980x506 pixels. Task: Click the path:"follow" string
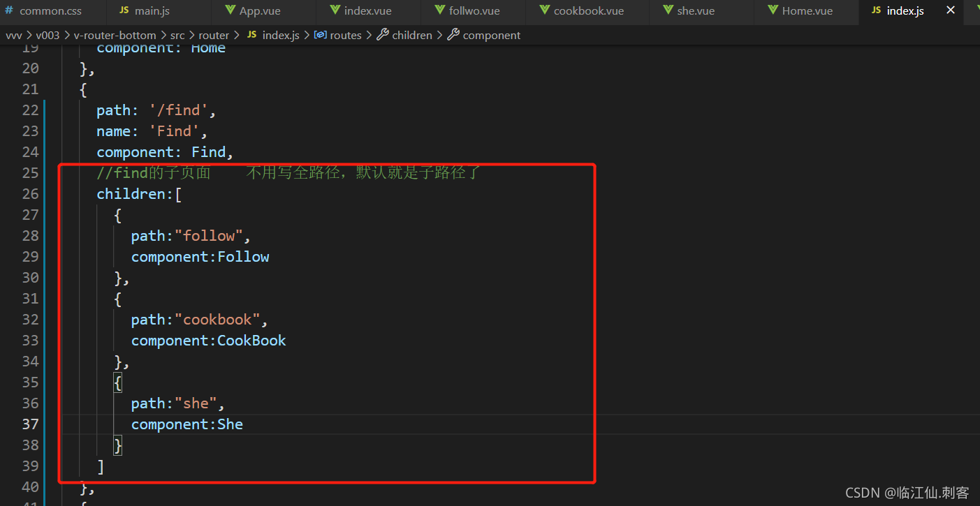coord(191,236)
